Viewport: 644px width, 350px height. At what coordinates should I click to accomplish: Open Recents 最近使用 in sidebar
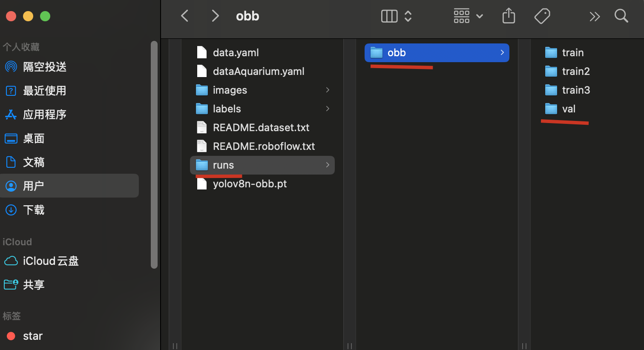(69, 91)
